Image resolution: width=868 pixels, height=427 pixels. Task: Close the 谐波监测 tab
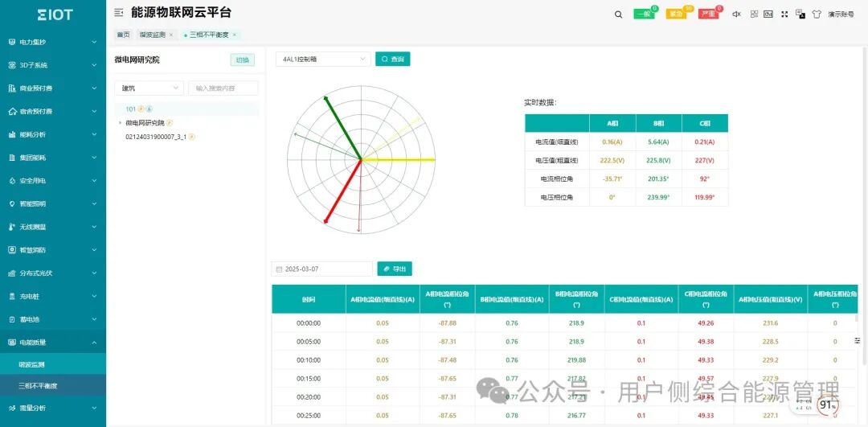(x=170, y=35)
